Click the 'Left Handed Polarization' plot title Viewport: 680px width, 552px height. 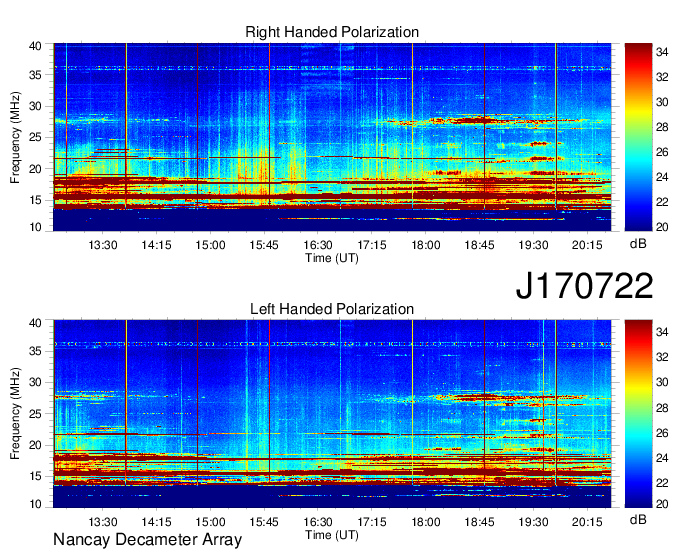click(332, 309)
